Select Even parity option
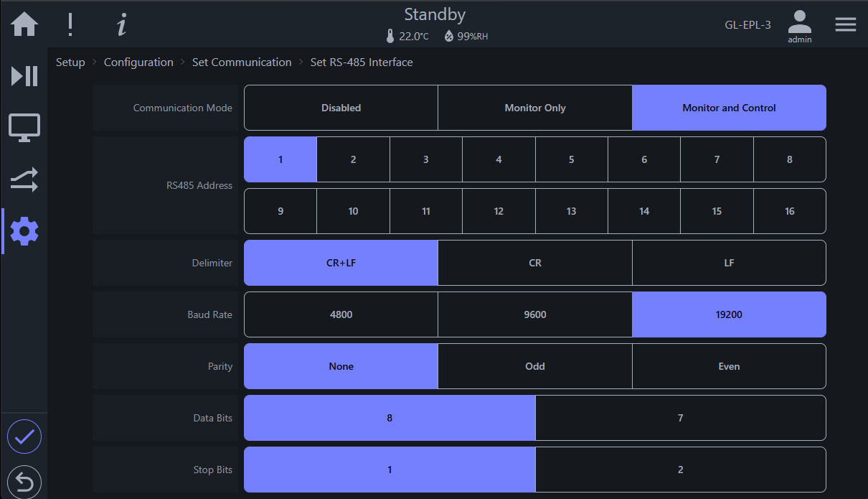Viewport: 868px width, 499px height. click(x=729, y=366)
